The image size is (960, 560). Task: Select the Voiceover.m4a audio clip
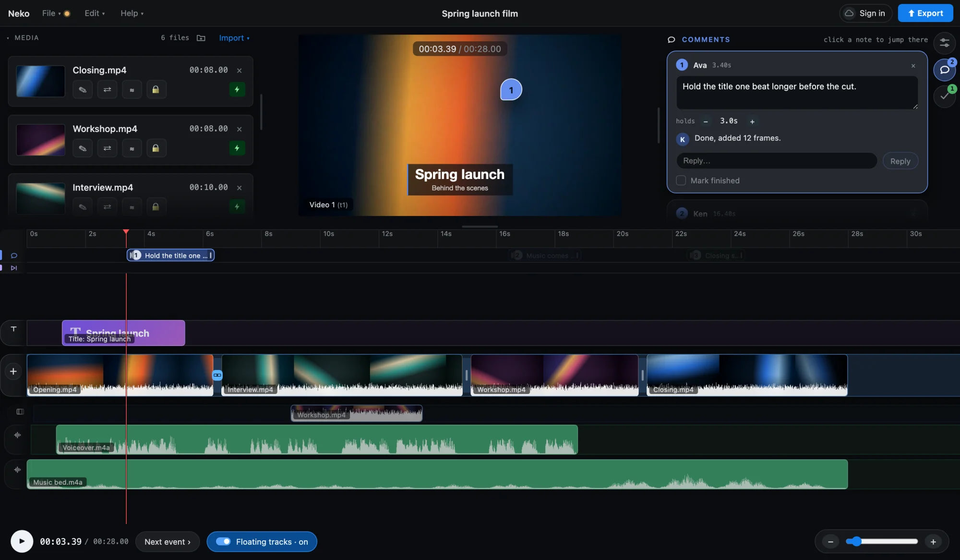317,440
